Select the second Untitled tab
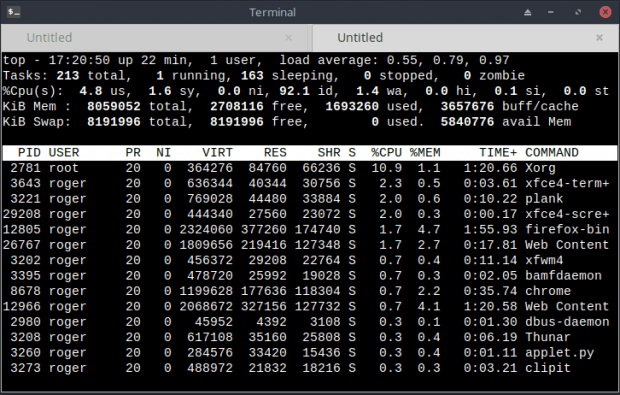Screen dimensions: 620x395 pos(465,38)
